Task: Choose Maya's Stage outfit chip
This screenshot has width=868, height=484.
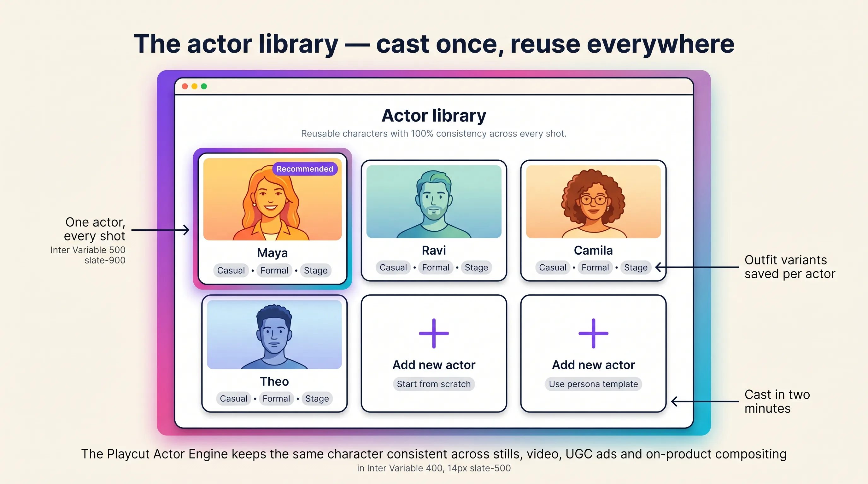Action: coord(316,270)
